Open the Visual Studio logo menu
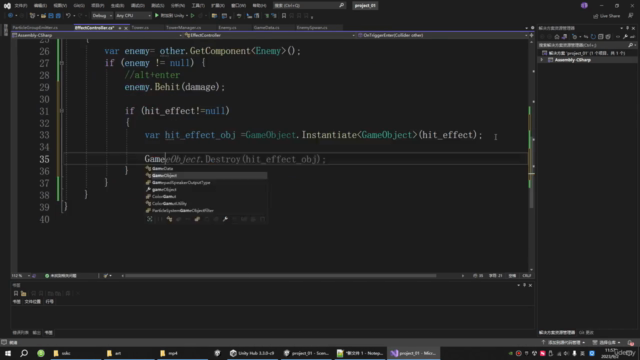The image size is (640, 360). pyautogui.click(x=7, y=6)
